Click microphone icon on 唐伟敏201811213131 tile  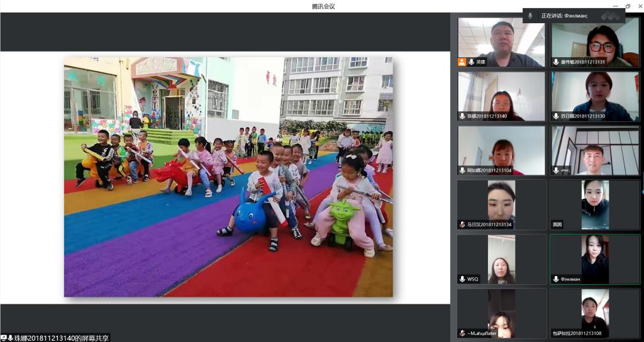(556, 62)
